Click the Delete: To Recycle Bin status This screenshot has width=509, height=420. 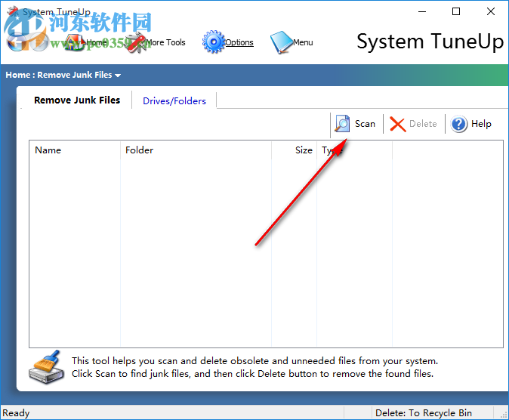(424, 413)
